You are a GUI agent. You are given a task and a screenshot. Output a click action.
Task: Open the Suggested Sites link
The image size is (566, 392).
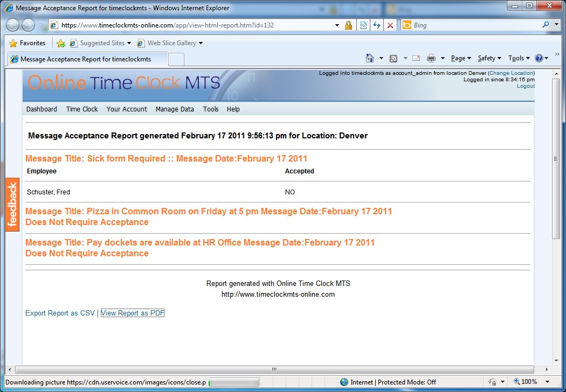click(100, 43)
